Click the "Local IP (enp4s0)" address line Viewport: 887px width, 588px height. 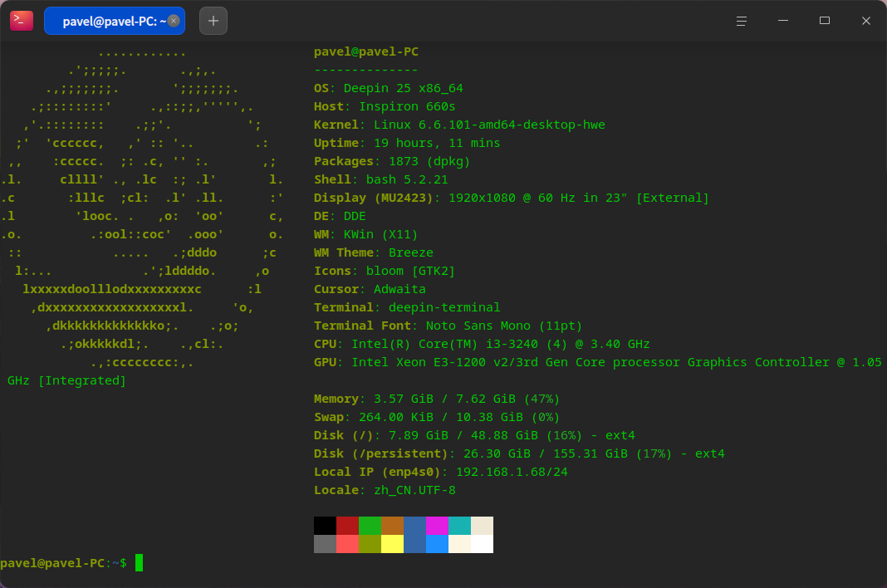pos(441,472)
